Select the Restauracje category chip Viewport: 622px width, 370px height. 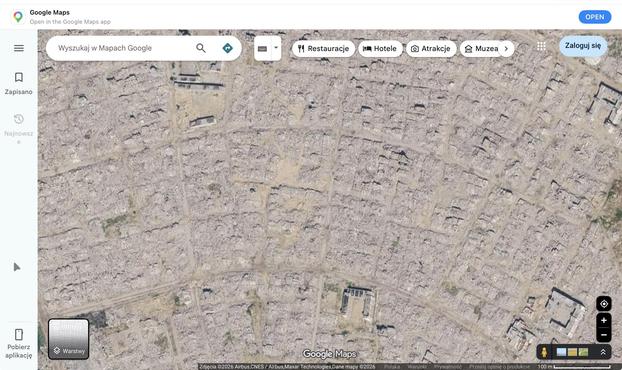[x=323, y=49]
